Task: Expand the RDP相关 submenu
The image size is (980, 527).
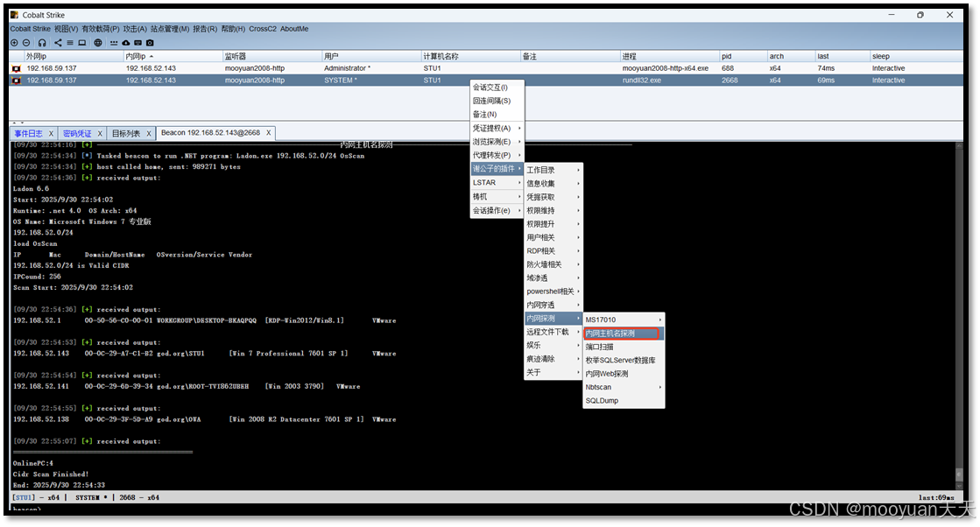Action: point(553,251)
